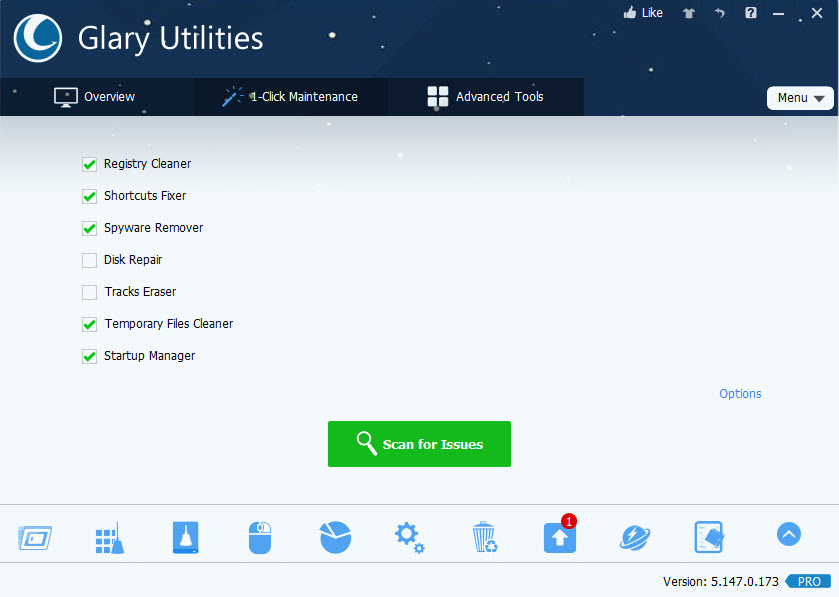The height and width of the screenshot is (597, 839).
Task: Open the Startup Manager window icon
Action: (35, 538)
